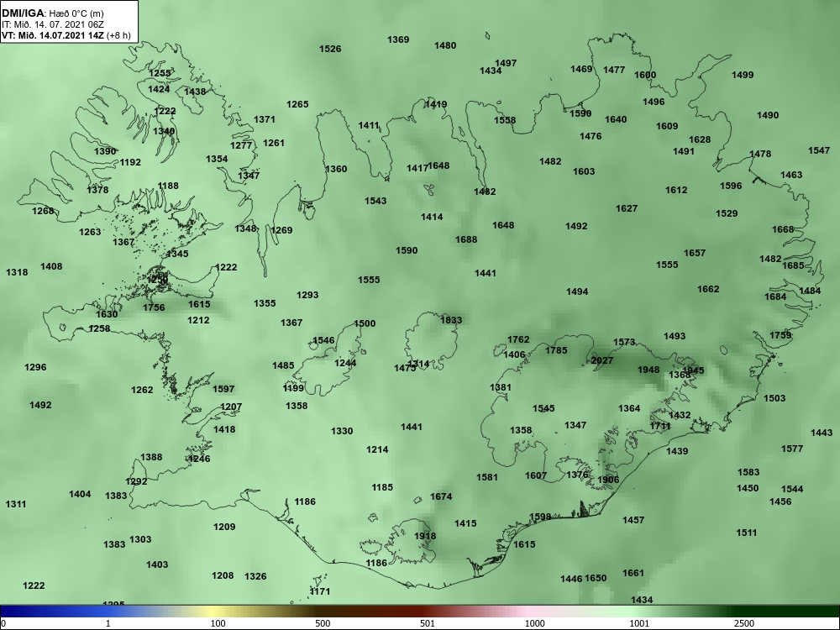Click the offshore value 1526 in the north
This screenshot has width=840, height=630.
(330, 49)
